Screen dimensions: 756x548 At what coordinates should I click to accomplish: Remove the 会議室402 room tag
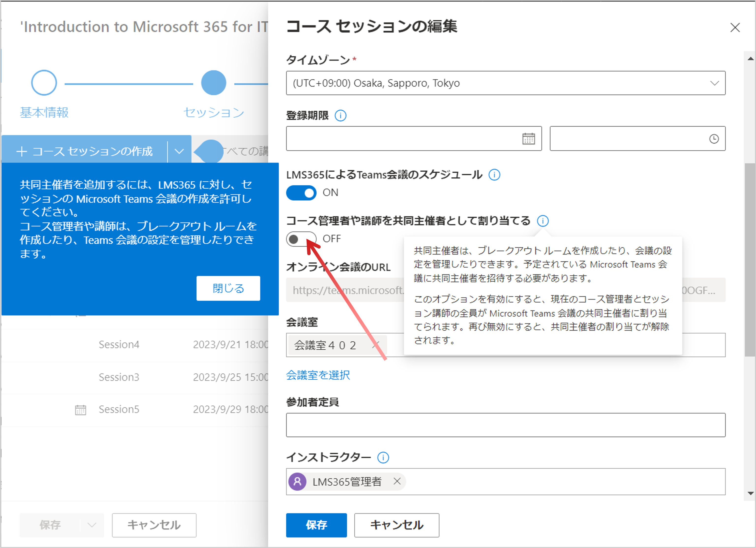[x=376, y=345]
